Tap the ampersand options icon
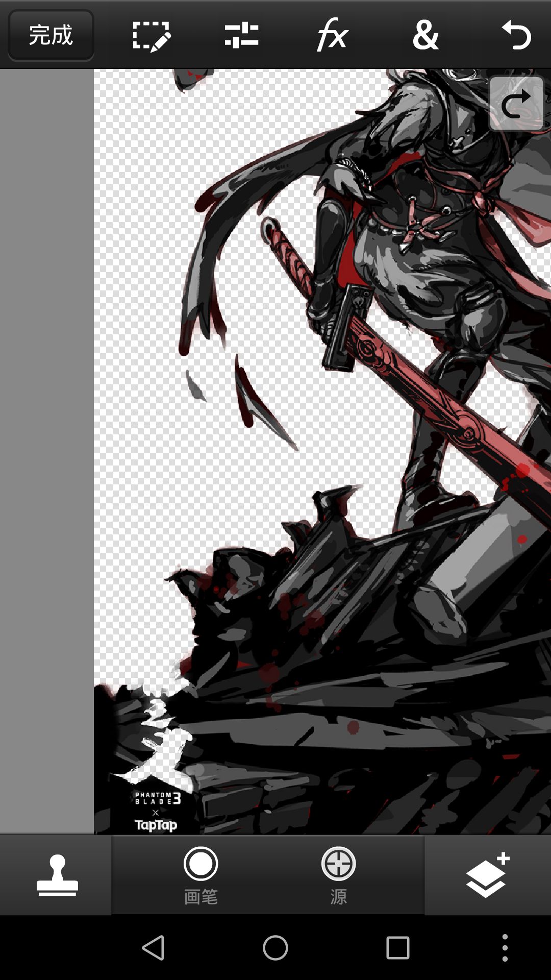551x980 pixels. pyautogui.click(x=425, y=35)
